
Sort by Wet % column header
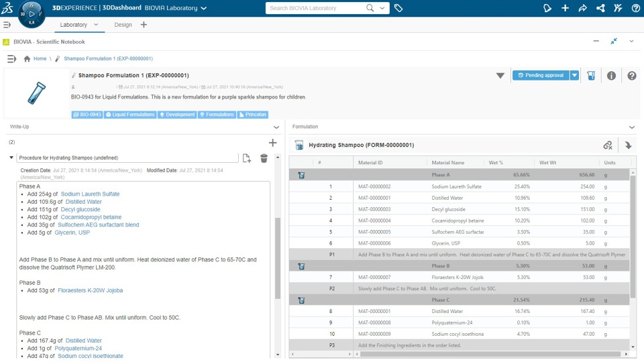[496, 163]
